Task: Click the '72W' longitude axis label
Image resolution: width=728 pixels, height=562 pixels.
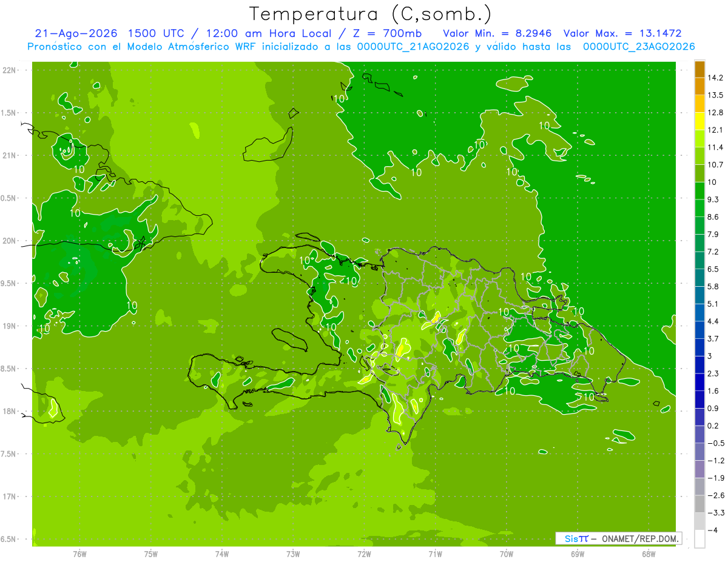Action: (364, 554)
